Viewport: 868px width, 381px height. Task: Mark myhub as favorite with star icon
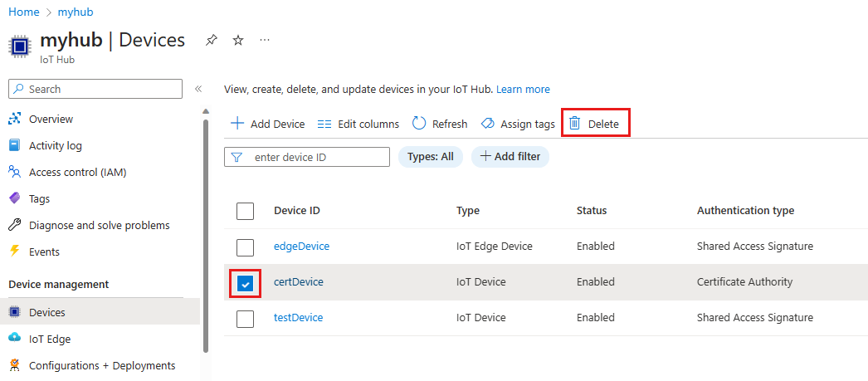pos(238,40)
